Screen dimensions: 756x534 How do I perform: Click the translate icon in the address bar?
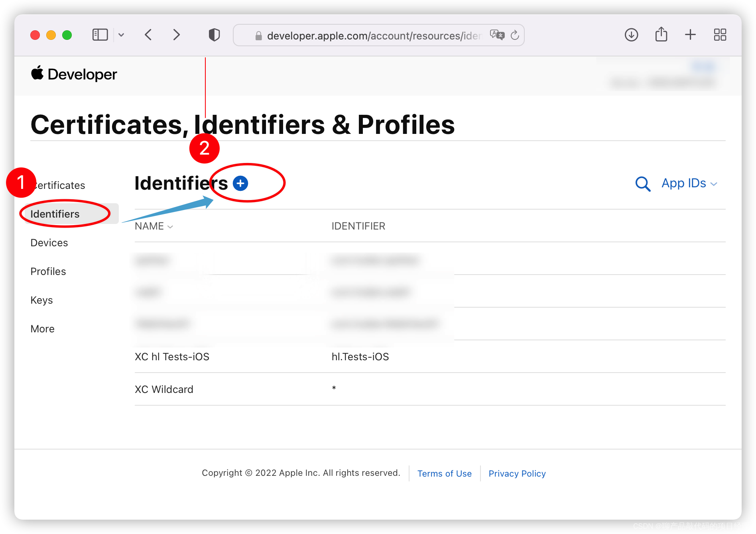497,35
